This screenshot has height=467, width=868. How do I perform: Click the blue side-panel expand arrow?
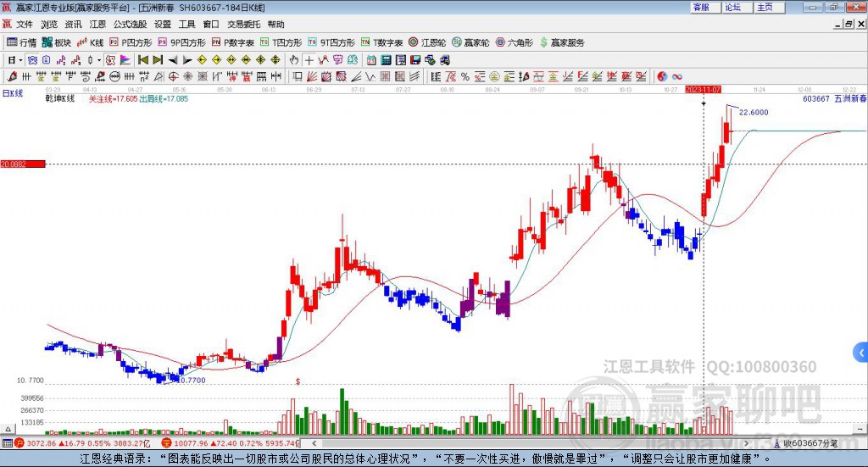(861, 352)
